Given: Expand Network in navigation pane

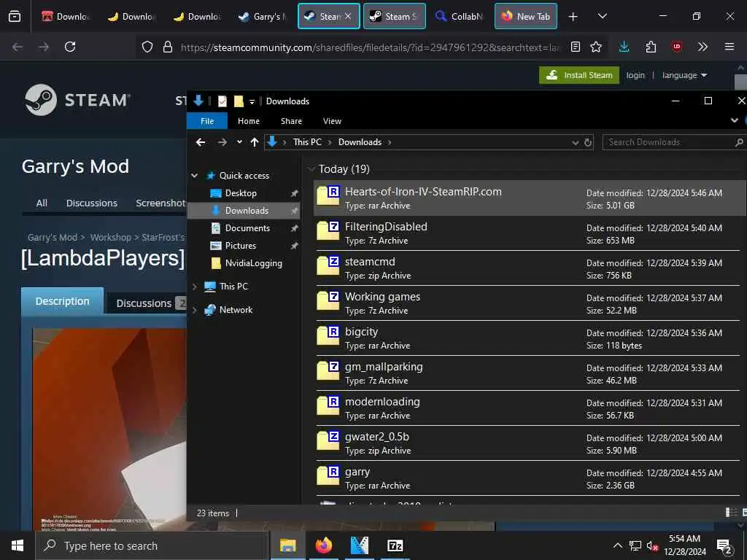Looking at the screenshot, I should coord(194,309).
